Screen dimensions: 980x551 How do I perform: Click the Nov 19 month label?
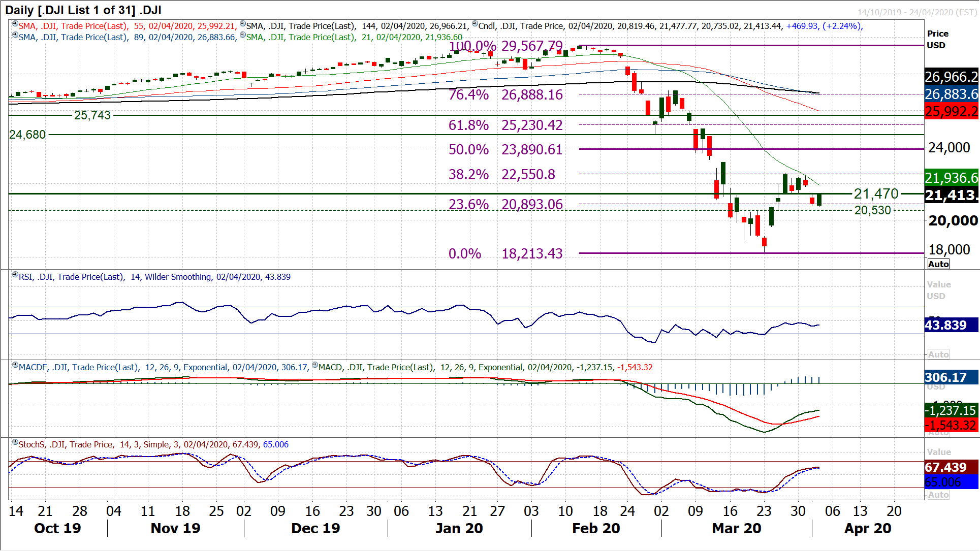click(x=175, y=529)
